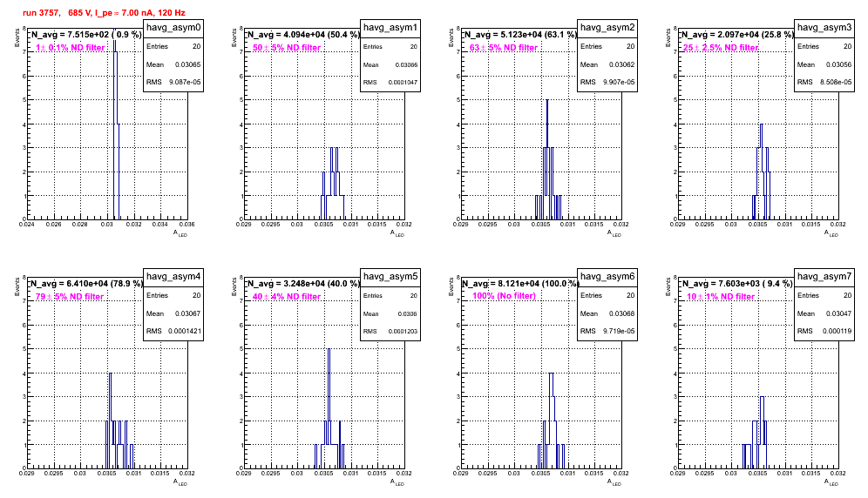Screen dimensions: 868x498
Task: Select the havg_asym4 stats box title
Action: point(173,277)
